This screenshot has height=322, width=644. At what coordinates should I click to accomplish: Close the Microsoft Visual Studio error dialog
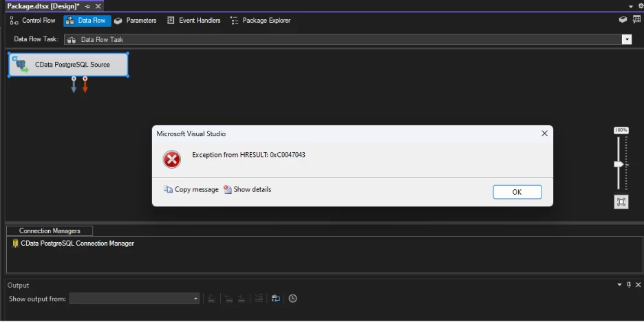[x=545, y=133]
